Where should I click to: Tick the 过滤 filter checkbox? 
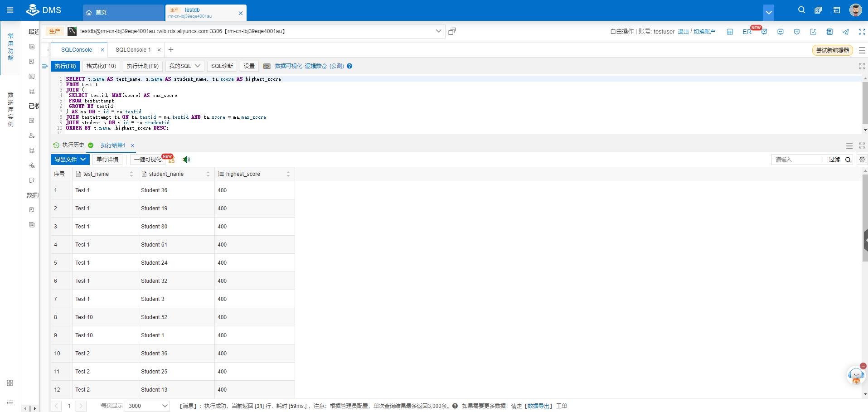[825, 160]
